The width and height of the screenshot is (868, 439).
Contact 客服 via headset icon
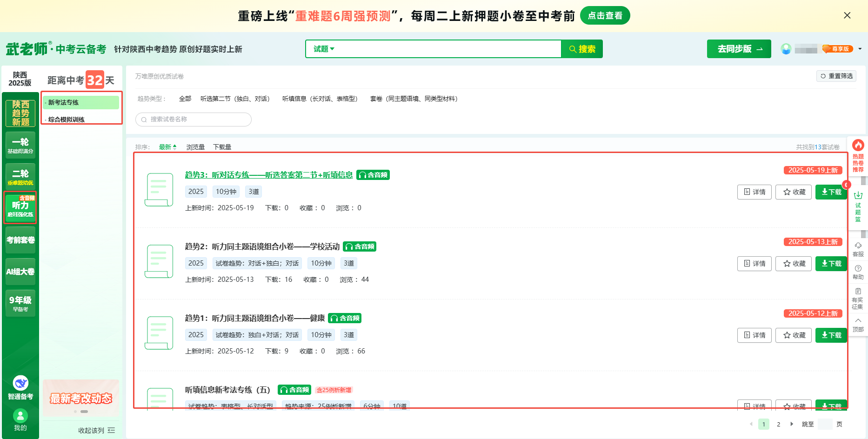click(x=858, y=246)
